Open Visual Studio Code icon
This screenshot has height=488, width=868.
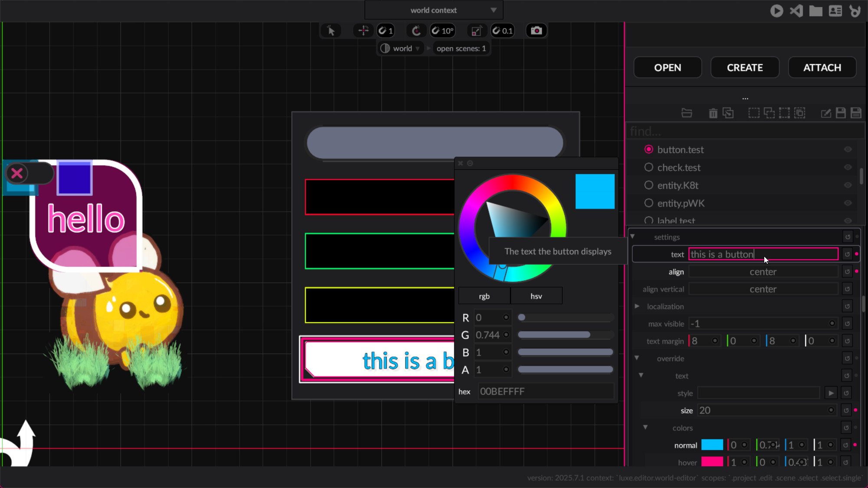pos(796,11)
